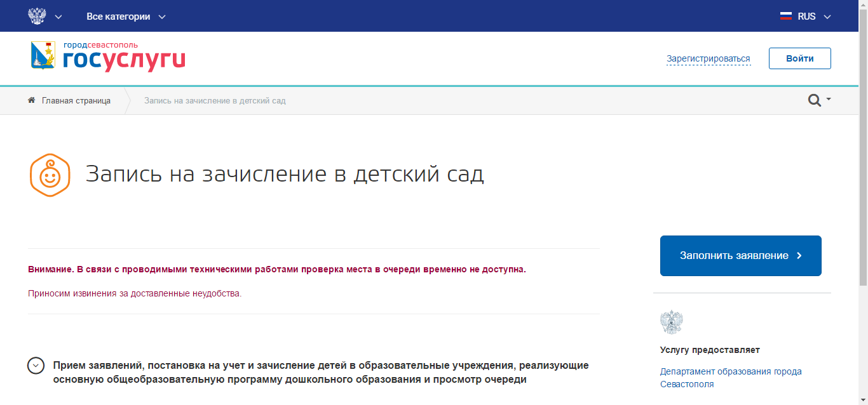Click the Зарегистрироваться link

point(709,59)
